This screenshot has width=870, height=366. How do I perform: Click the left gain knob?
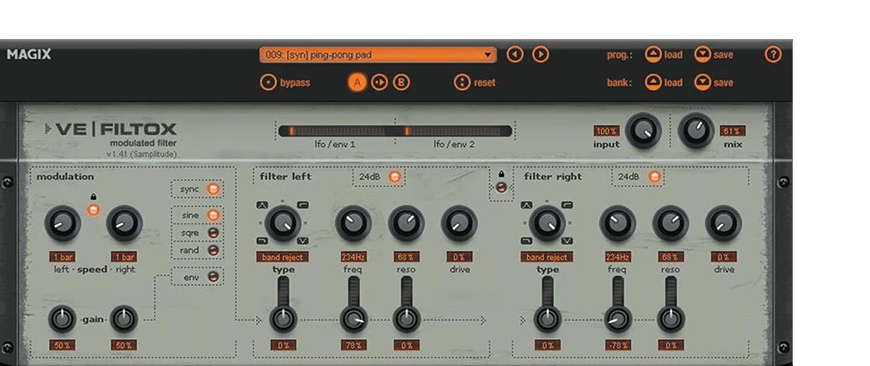point(62,319)
